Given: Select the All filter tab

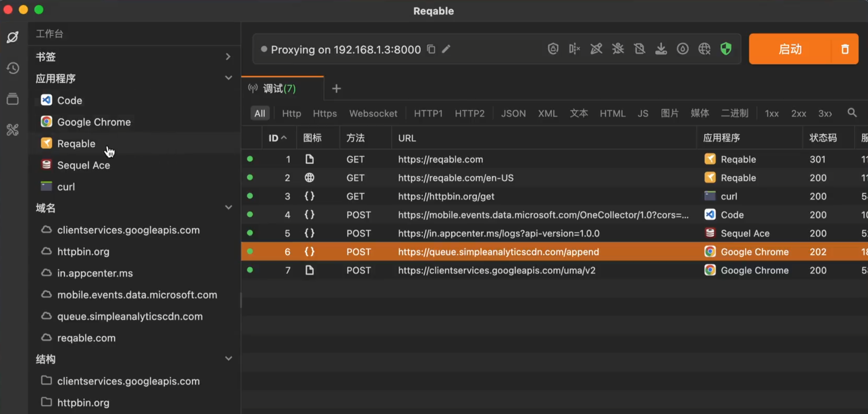Looking at the screenshot, I should [x=260, y=113].
